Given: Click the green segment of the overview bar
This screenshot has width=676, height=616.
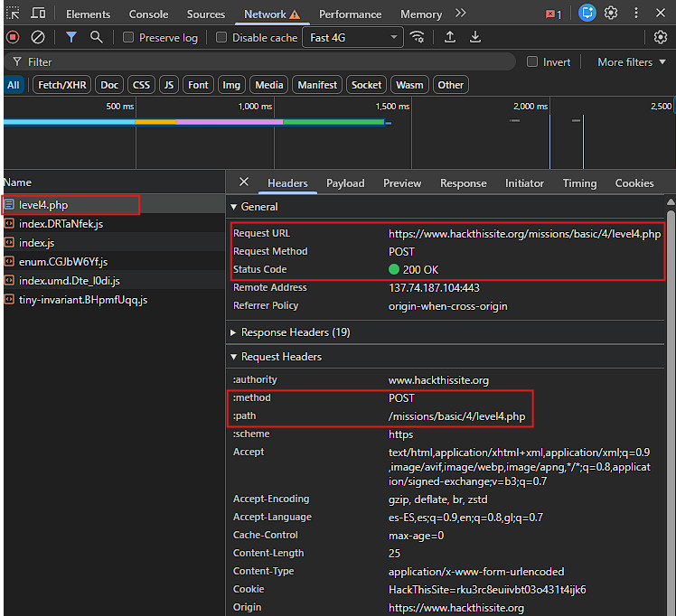Looking at the screenshot, I should pos(333,122).
